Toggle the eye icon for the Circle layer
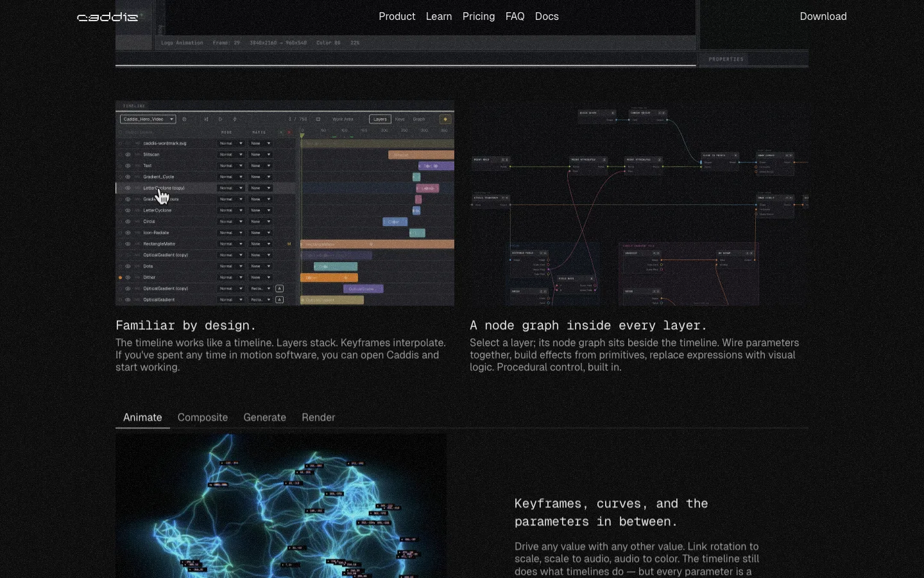This screenshot has height=578, width=924. [x=128, y=222]
